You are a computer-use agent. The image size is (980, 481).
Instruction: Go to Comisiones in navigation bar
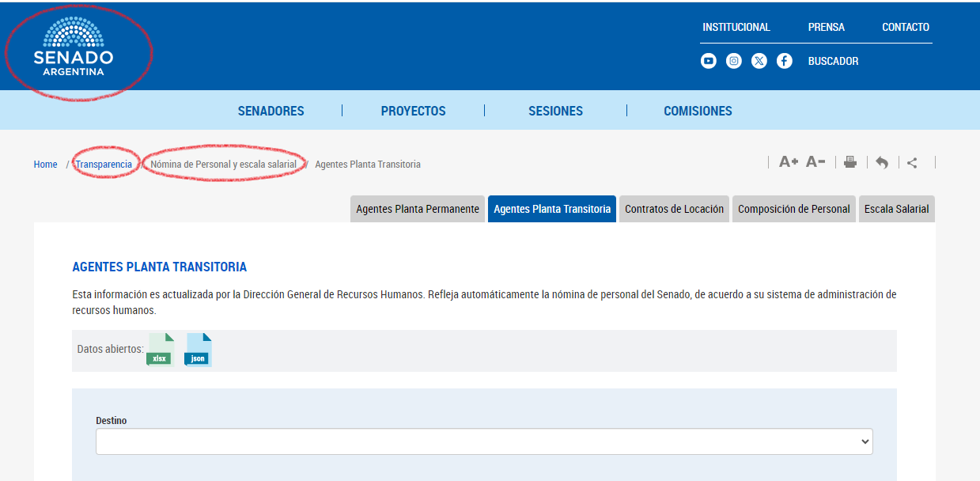698,111
